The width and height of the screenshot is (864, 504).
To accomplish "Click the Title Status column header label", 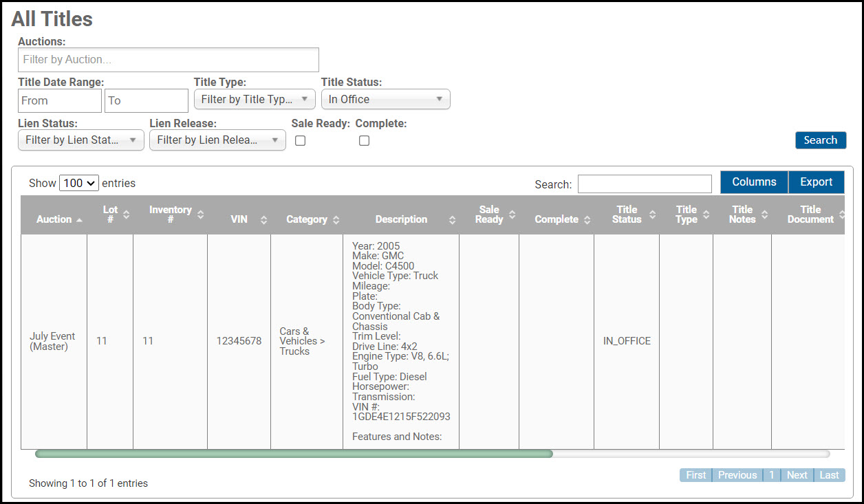I will click(627, 215).
